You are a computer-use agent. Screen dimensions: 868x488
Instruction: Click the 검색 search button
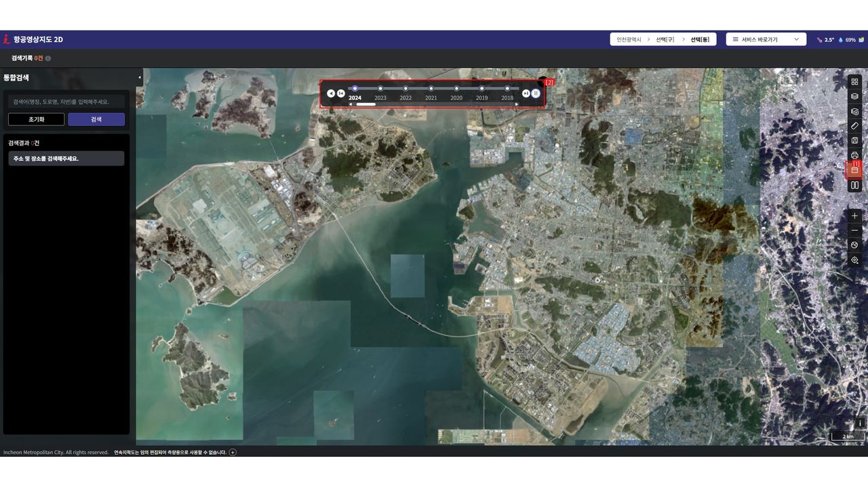click(96, 119)
